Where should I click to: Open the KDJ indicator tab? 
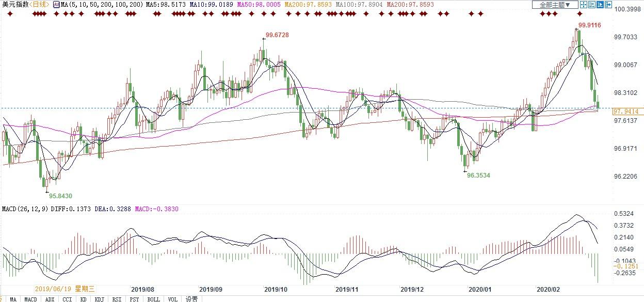click(99, 299)
